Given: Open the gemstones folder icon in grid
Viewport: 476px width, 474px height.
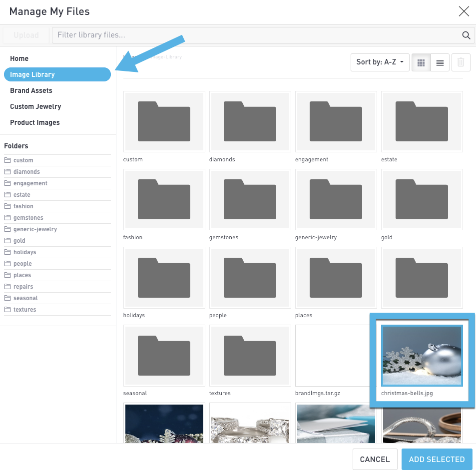Looking at the screenshot, I should click(250, 199).
